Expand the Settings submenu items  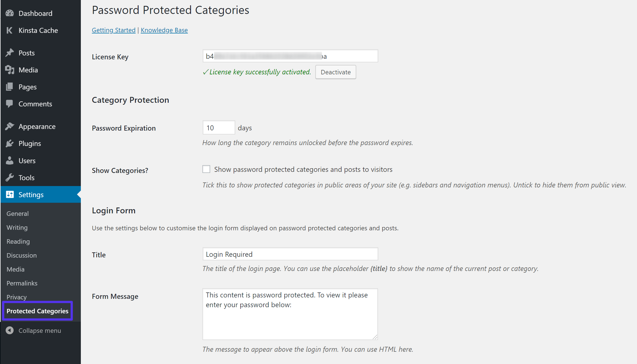click(x=31, y=194)
